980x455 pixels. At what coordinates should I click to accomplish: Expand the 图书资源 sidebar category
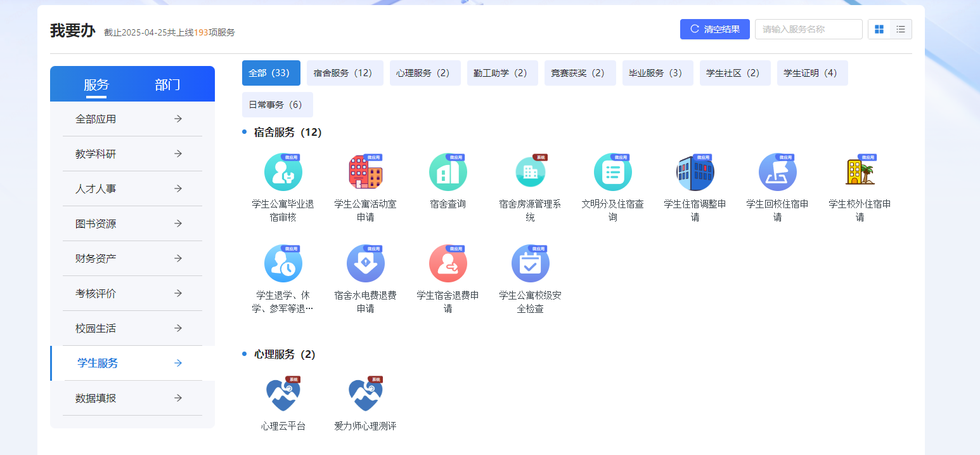pos(132,223)
